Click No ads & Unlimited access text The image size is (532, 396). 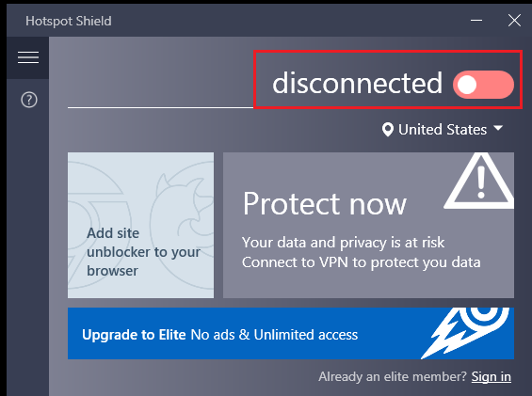pos(274,335)
